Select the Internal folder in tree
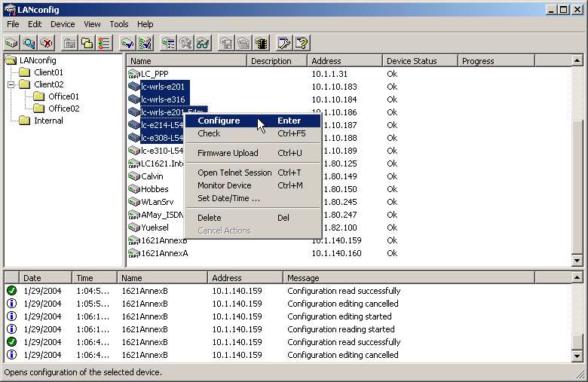The height and width of the screenshot is (382, 588). pos(48,121)
